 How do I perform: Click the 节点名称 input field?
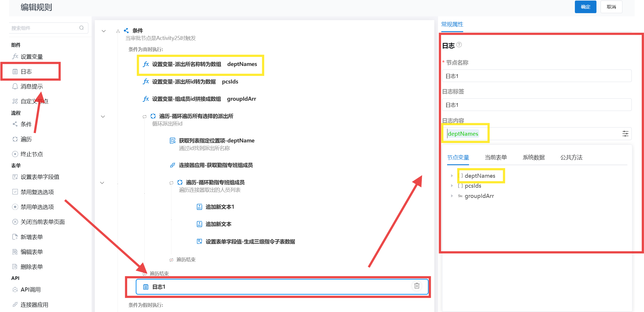pyautogui.click(x=537, y=76)
